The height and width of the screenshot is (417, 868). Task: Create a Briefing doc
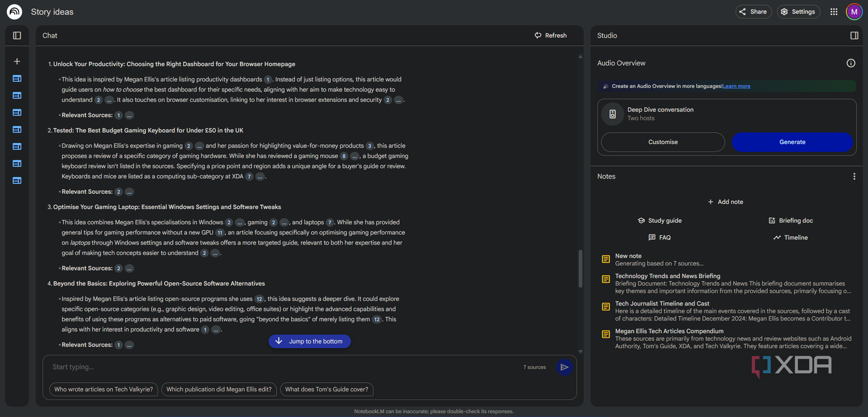point(790,220)
